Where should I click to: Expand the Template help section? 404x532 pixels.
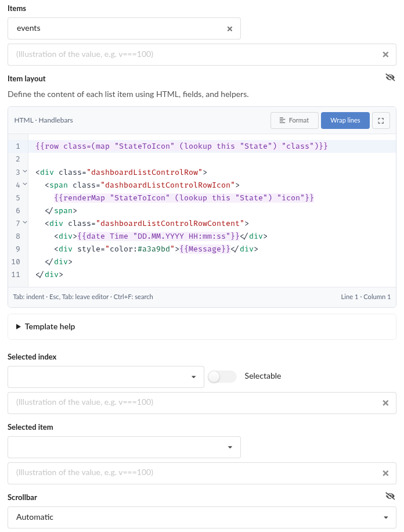(x=202, y=327)
